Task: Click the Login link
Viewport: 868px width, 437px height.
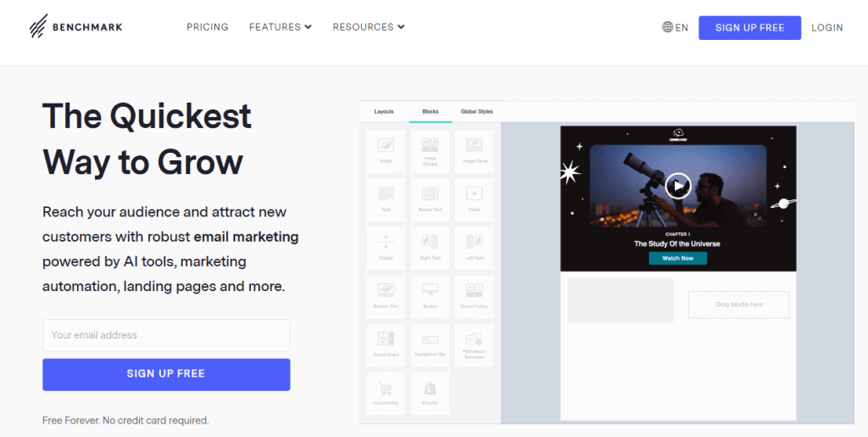Action: click(x=826, y=27)
